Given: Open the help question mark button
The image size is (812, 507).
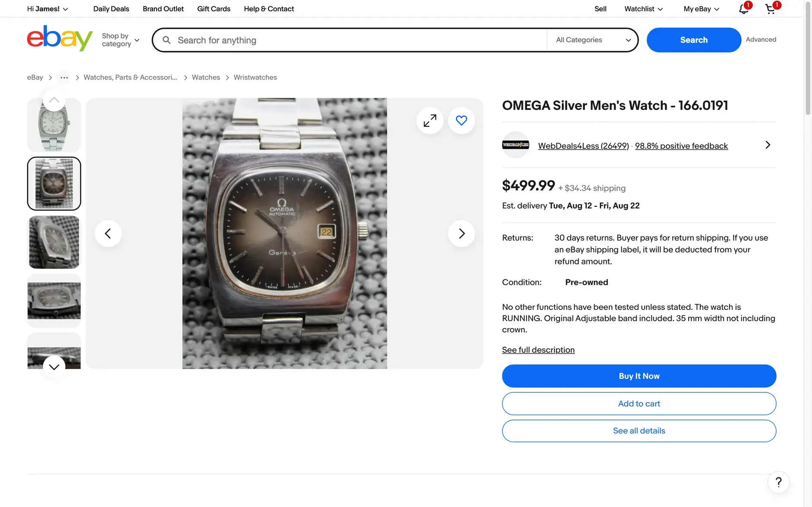Looking at the screenshot, I should (x=778, y=482).
